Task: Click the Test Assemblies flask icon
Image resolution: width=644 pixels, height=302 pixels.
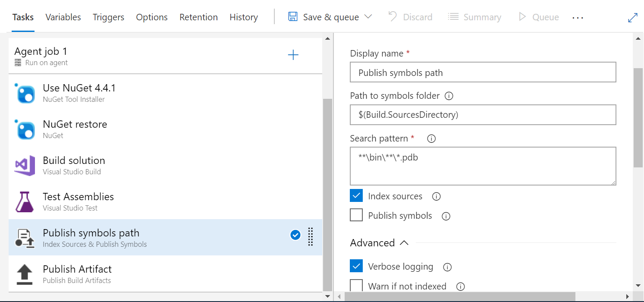Action: pyautogui.click(x=25, y=202)
